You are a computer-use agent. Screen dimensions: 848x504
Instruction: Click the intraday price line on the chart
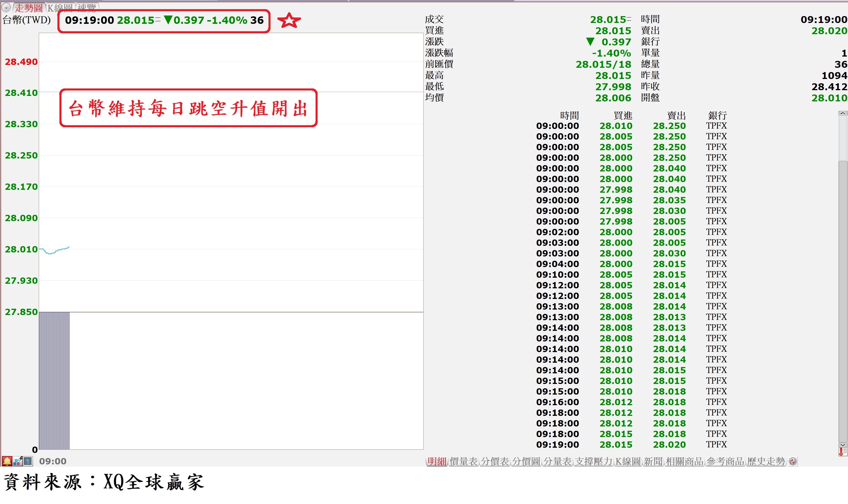tap(54, 251)
